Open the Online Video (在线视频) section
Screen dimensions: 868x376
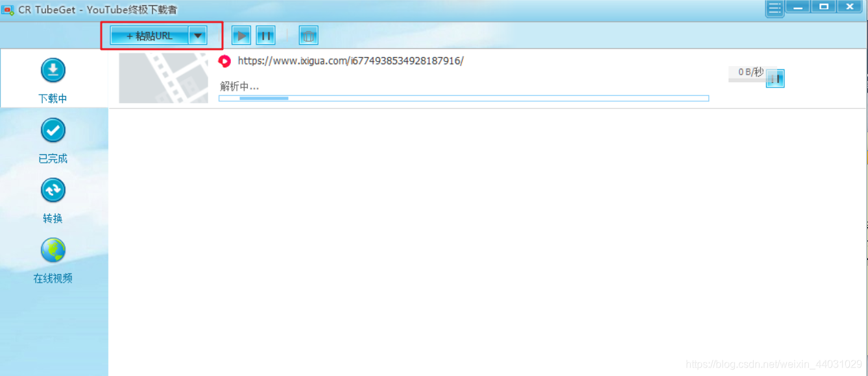pyautogui.click(x=53, y=261)
